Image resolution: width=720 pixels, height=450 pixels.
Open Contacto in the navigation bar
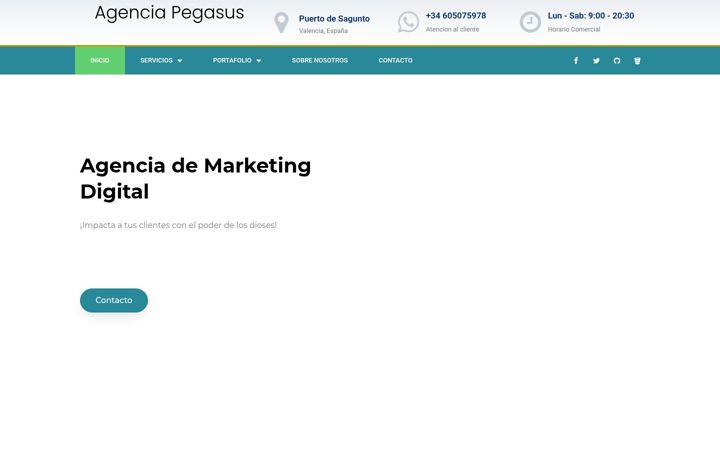395,60
